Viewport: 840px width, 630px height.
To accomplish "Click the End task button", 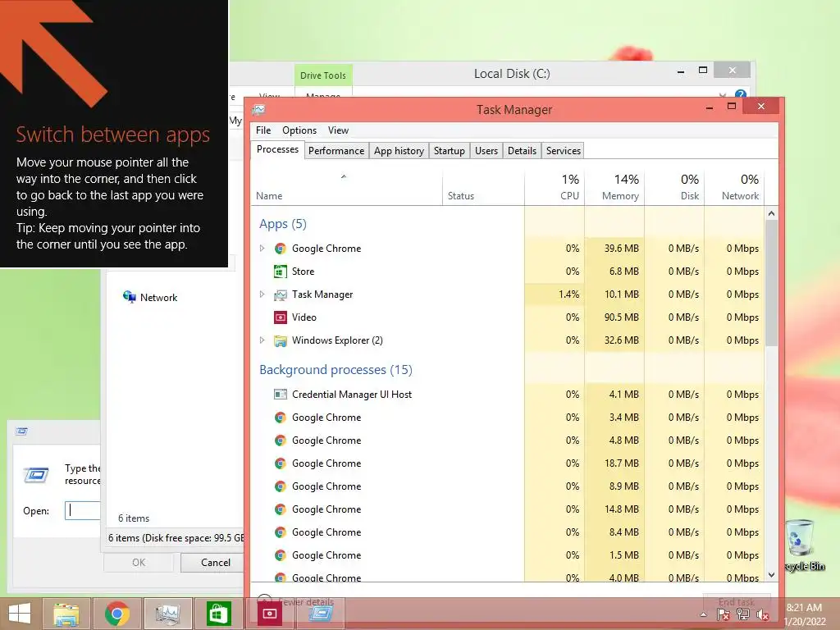I will (x=737, y=602).
